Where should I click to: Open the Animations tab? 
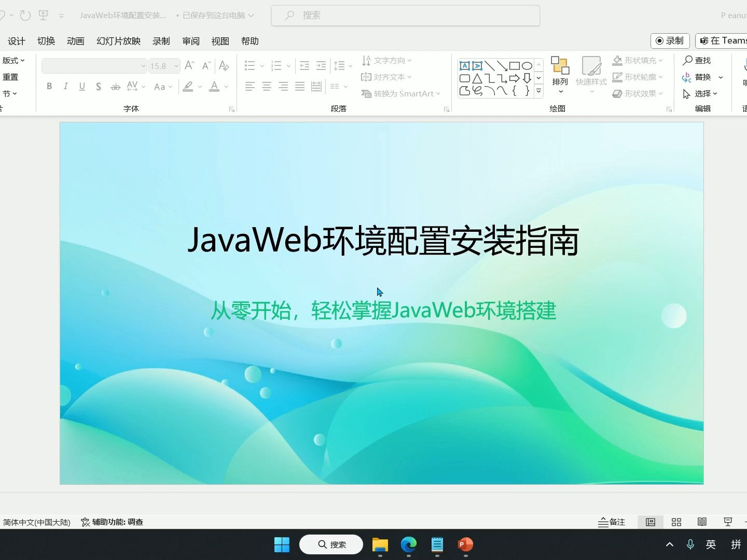76,41
